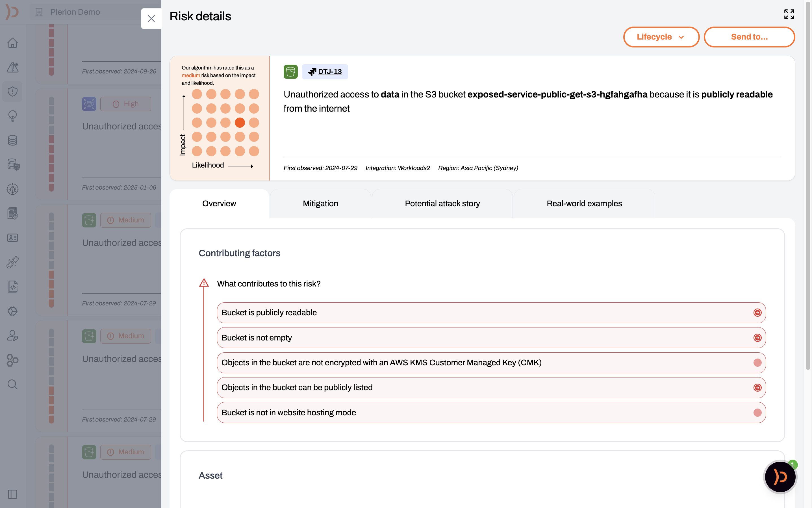This screenshot has height=508, width=812.
Task: Open the Potential attack story tab
Action: pos(442,204)
